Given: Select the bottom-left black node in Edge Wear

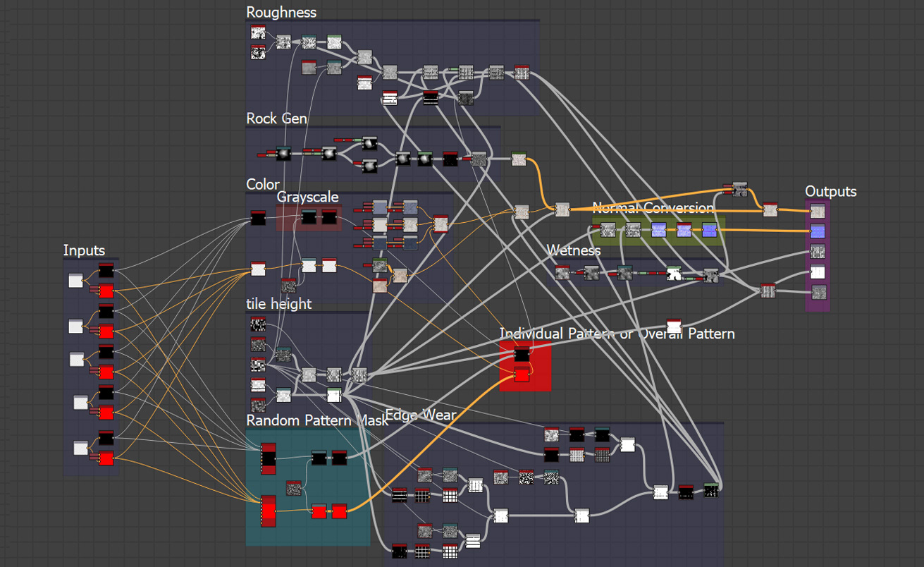Looking at the screenshot, I should [399, 551].
